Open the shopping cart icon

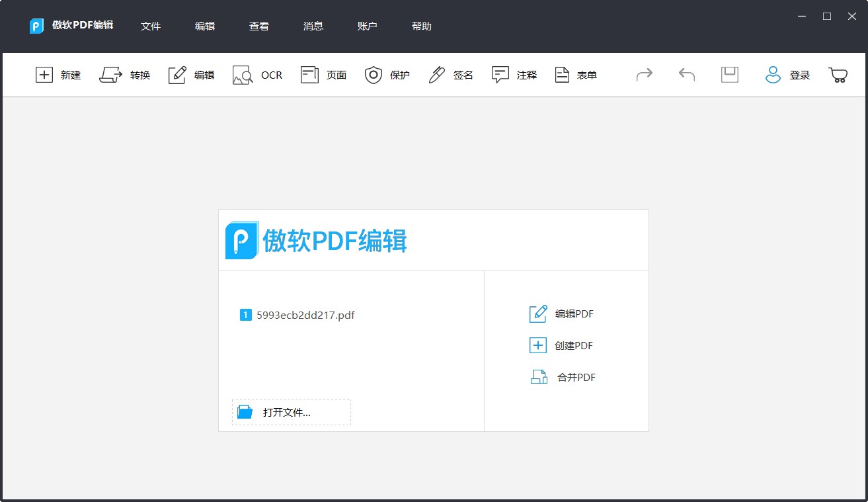coord(838,75)
